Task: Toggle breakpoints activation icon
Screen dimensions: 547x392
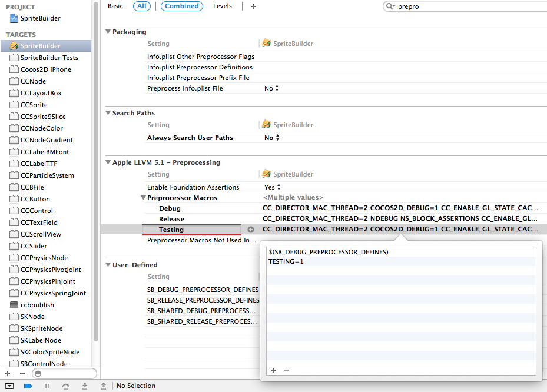Action: click(x=28, y=386)
